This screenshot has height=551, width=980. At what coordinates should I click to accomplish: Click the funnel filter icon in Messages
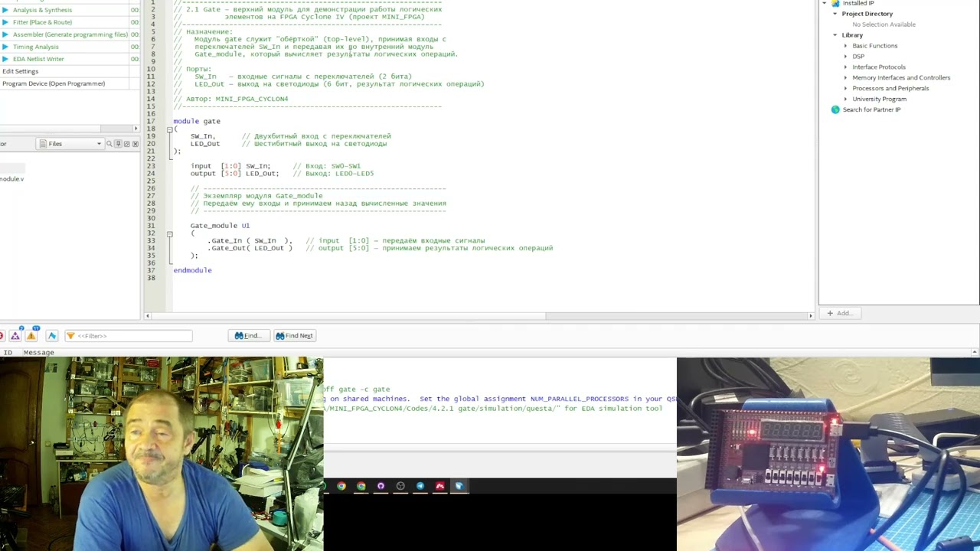coord(70,336)
